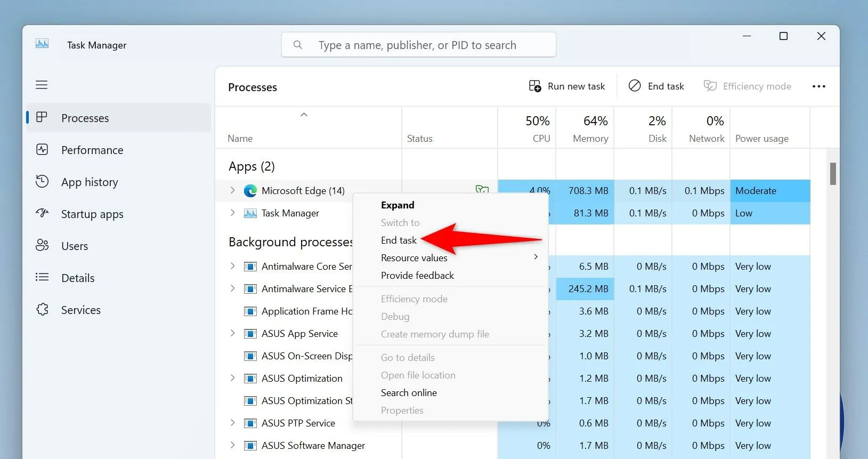This screenshot has height=459, width=868.
Task: Select Resource values in the context menu
Action: [451, 258]
